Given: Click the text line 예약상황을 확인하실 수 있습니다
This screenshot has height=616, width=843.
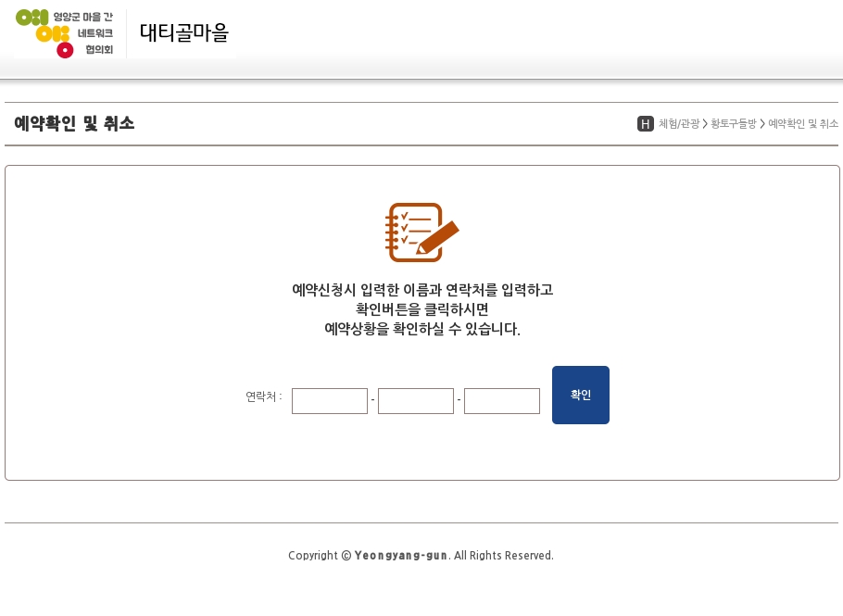Looking at the screenshot, I should click(422, 329).
